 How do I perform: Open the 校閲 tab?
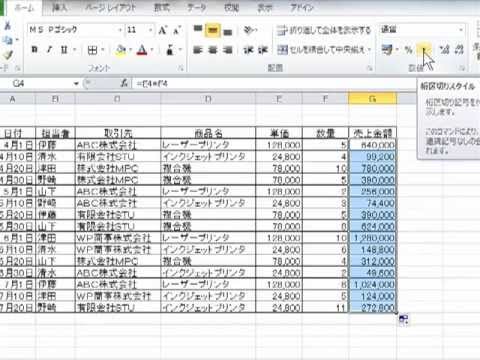click(231, 8)
